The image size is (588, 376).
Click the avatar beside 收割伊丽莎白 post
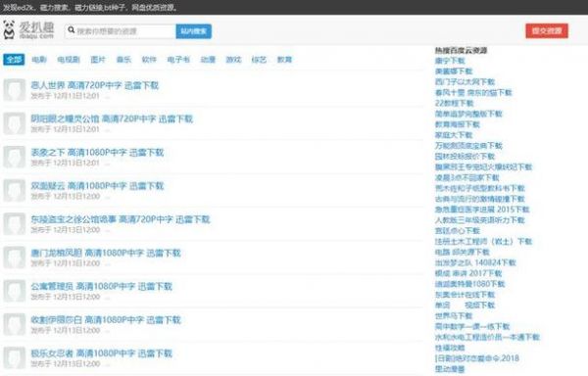click(15, 324)
